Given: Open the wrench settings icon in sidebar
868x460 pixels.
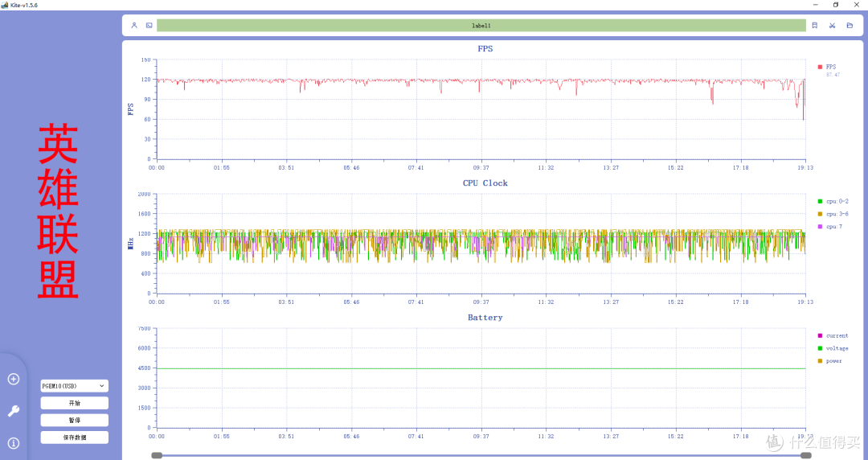Looking at the screenshot, I should (14, 411).
